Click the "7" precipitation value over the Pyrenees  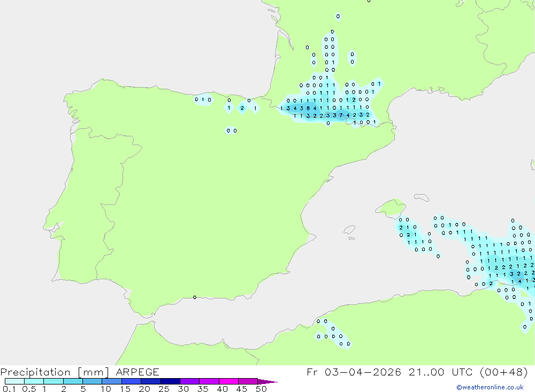pos(341,116)
